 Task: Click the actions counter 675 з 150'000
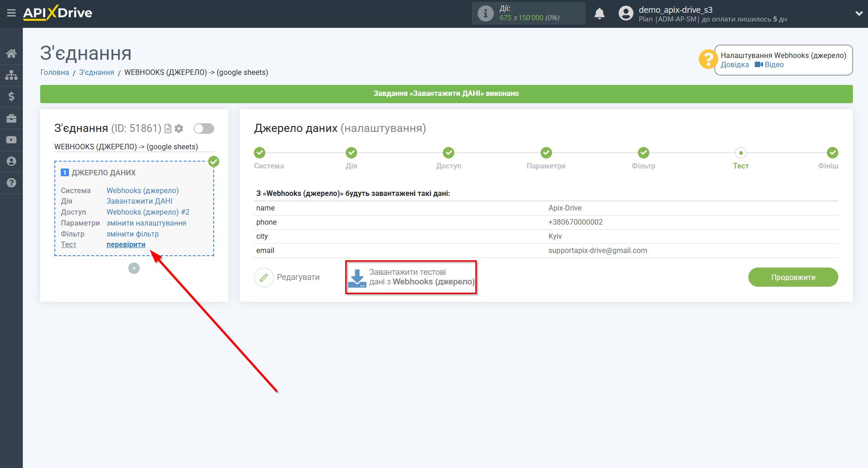529,18
